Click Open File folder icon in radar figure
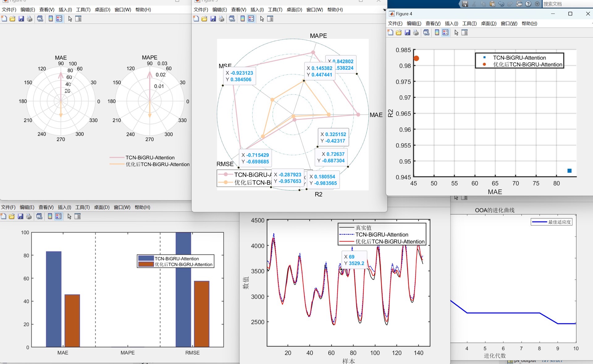Screen dimensions: 593x364 coord(204,19)
